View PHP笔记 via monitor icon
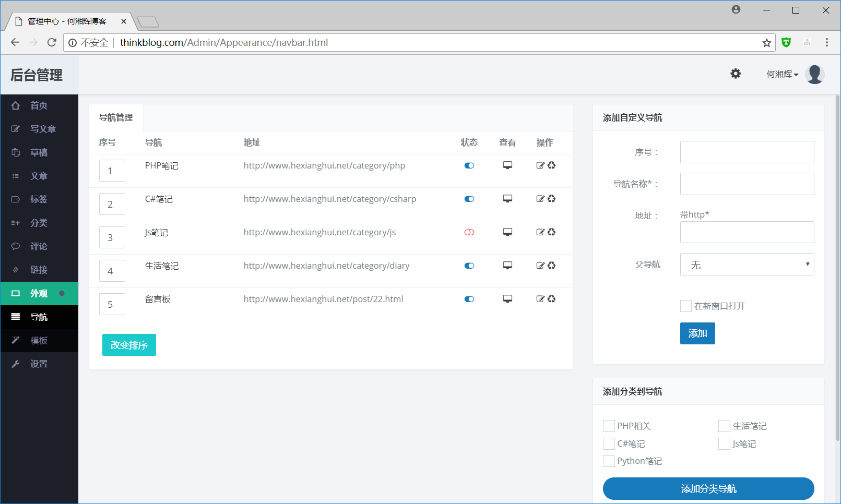This screenshot has height=504, width=841. [x=507, y=165]
